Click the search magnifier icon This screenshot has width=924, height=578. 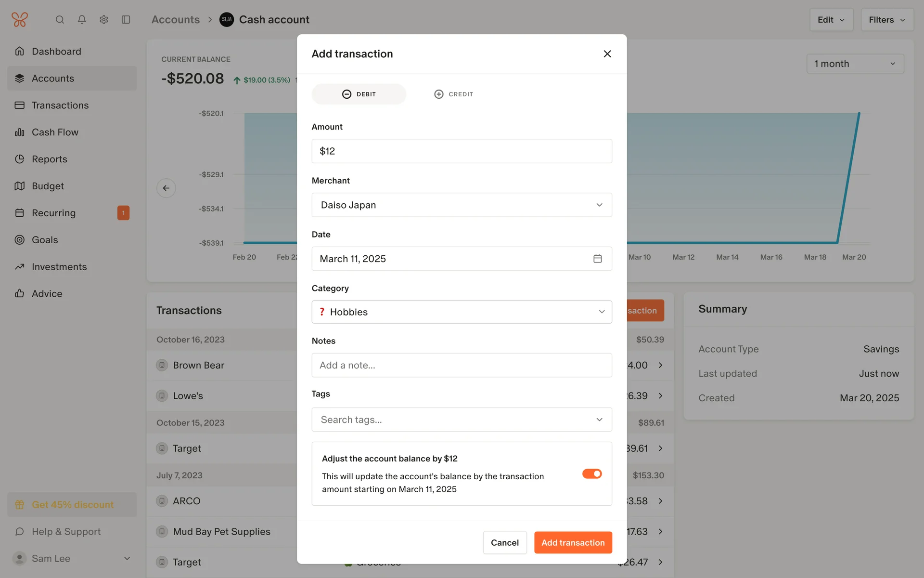click(x=60, y=20)
